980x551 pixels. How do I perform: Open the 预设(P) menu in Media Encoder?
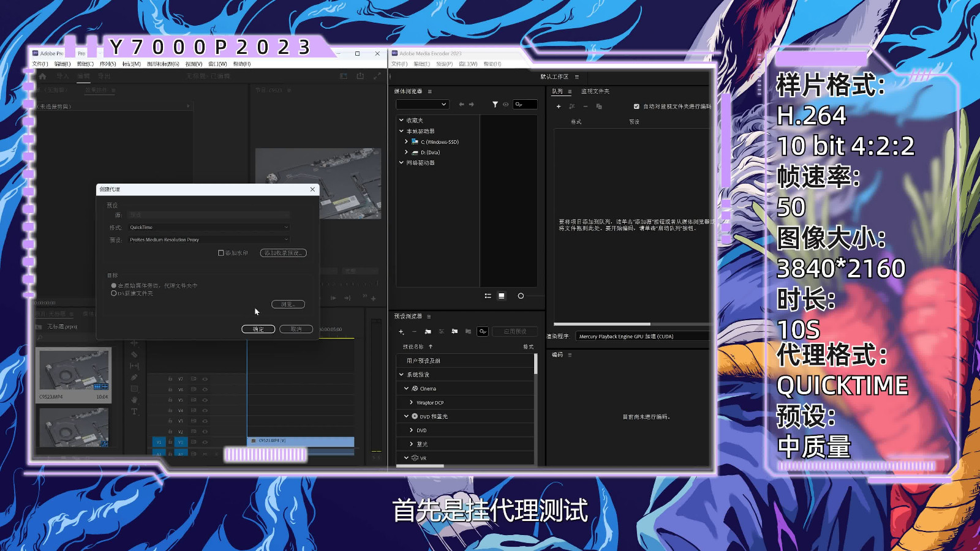(x=444, y=64)
